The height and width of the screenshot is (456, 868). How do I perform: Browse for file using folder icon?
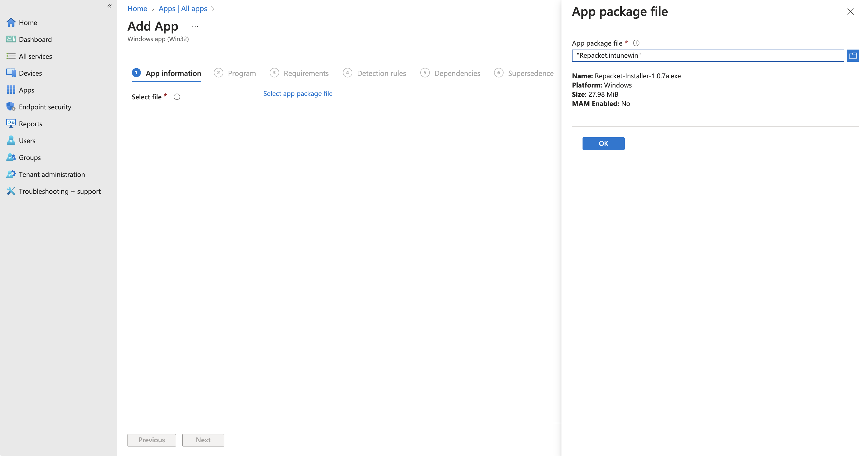coord(852,56)
